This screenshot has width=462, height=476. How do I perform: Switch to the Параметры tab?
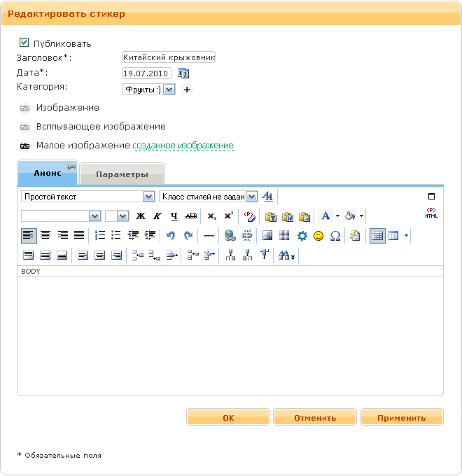[x=122, y=174]
